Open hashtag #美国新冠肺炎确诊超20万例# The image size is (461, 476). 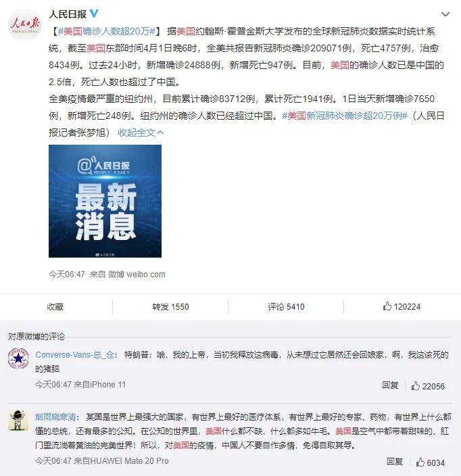[x=345, y=116]
